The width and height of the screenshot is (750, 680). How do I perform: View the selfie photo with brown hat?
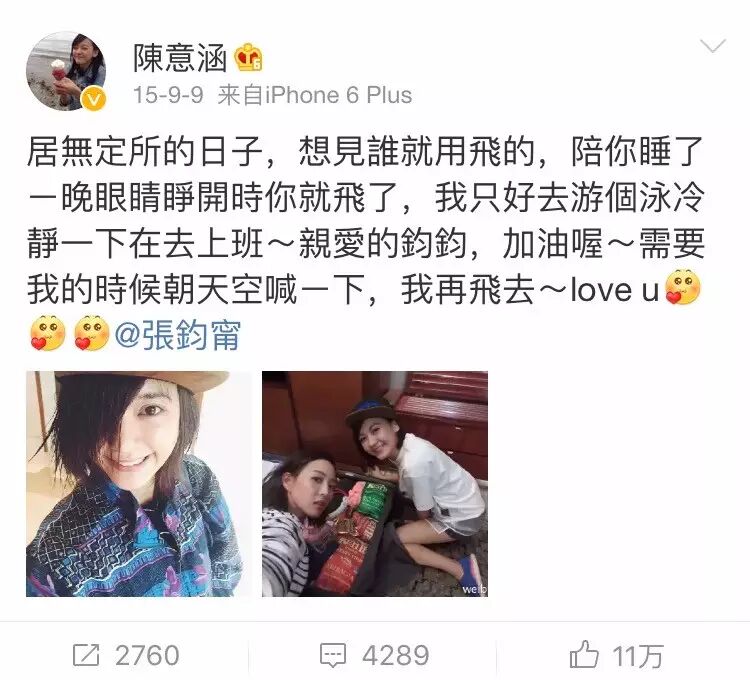click(139, 484)
